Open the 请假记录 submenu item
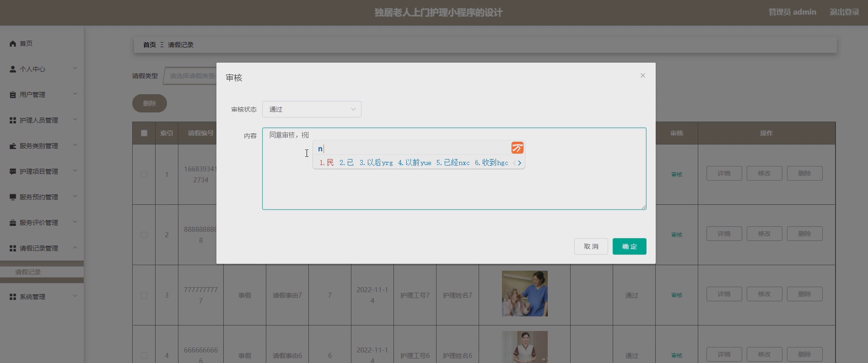Screen dimensions: 868x363 [42, 272]
